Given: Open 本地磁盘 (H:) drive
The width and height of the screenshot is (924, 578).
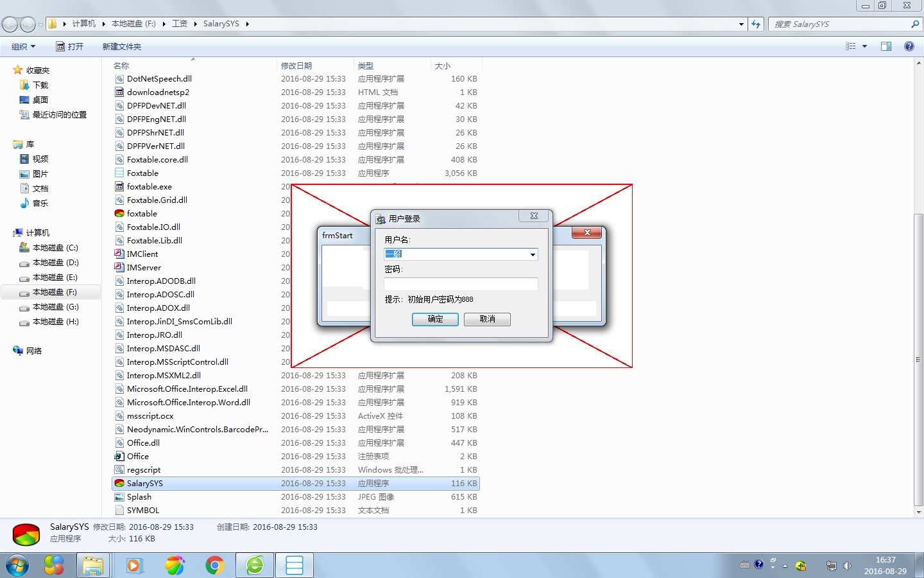Looking at the screenshot, I should pyautogui.click(x=55, y=321).
